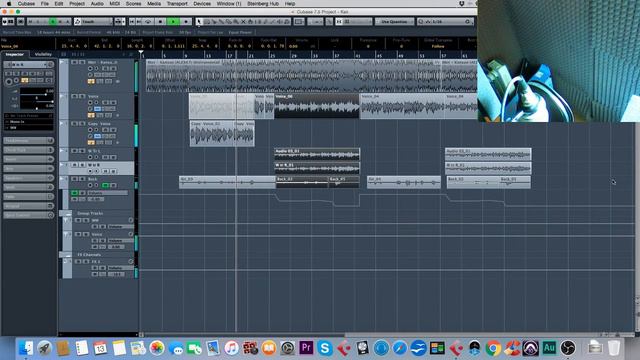Open Adobe Premiere Pro from the dock

click(x=306, y=348)
